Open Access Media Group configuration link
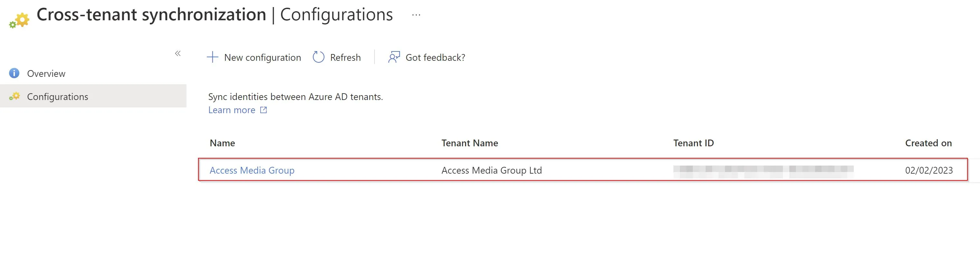Image resolution: width=980 pixels, height=272 pixels. 252,170
